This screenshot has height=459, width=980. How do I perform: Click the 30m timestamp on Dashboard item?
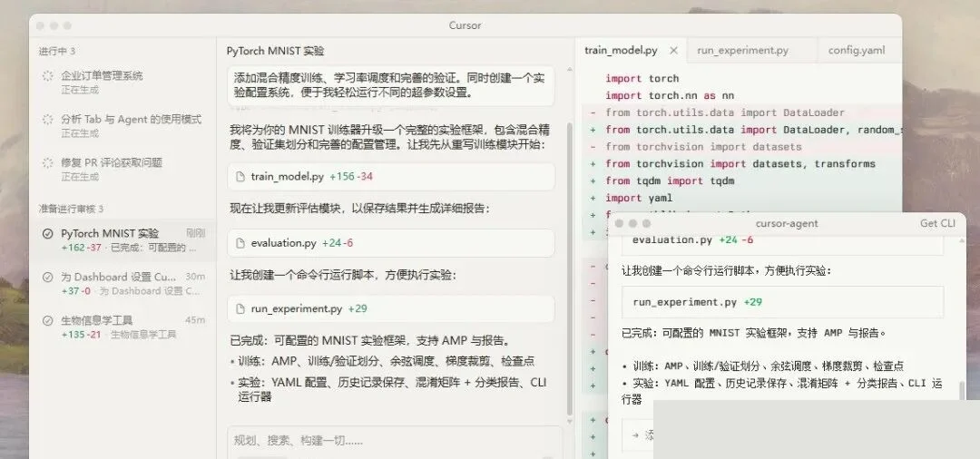tap(195, 277)
